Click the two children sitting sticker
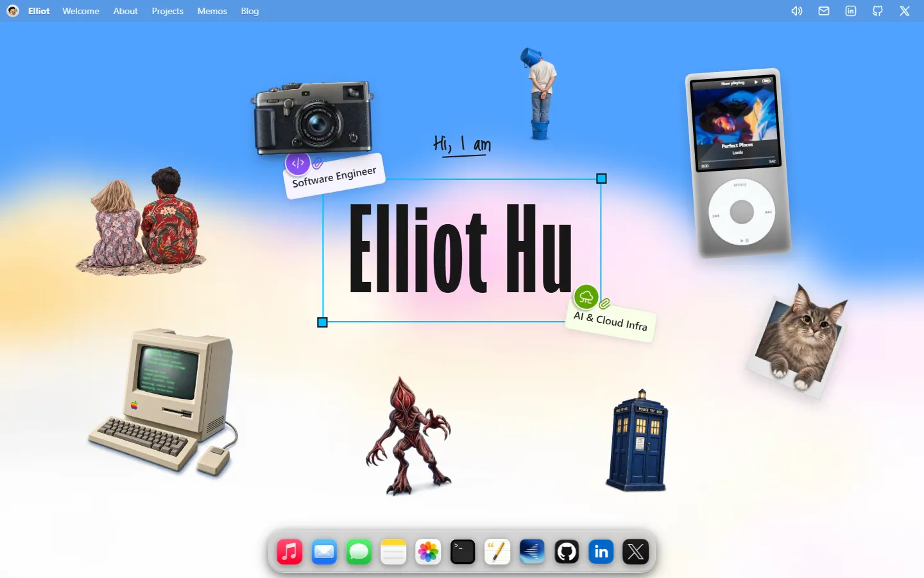 pyautogui.click(x=141, y=222)
